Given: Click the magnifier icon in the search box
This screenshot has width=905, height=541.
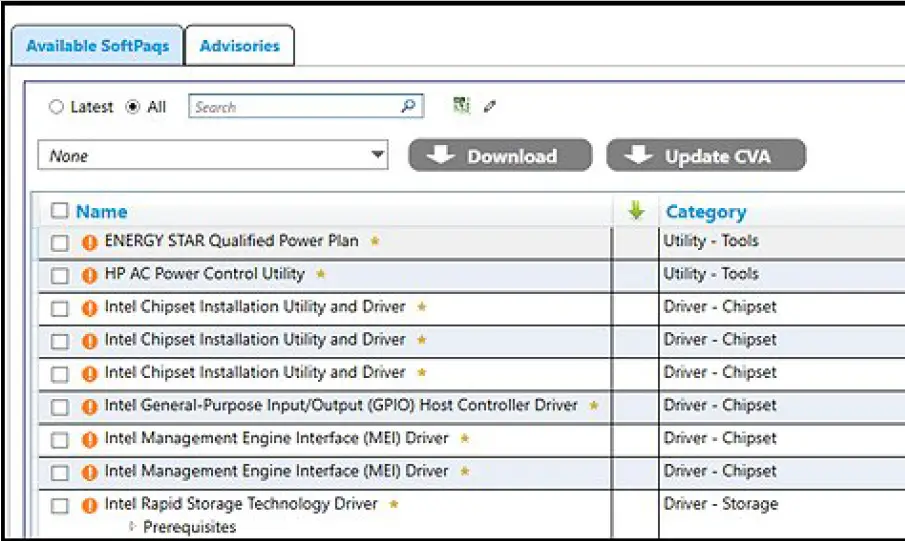Looking at the screenshot, I should pyautogui.click(x=408, y=106).
